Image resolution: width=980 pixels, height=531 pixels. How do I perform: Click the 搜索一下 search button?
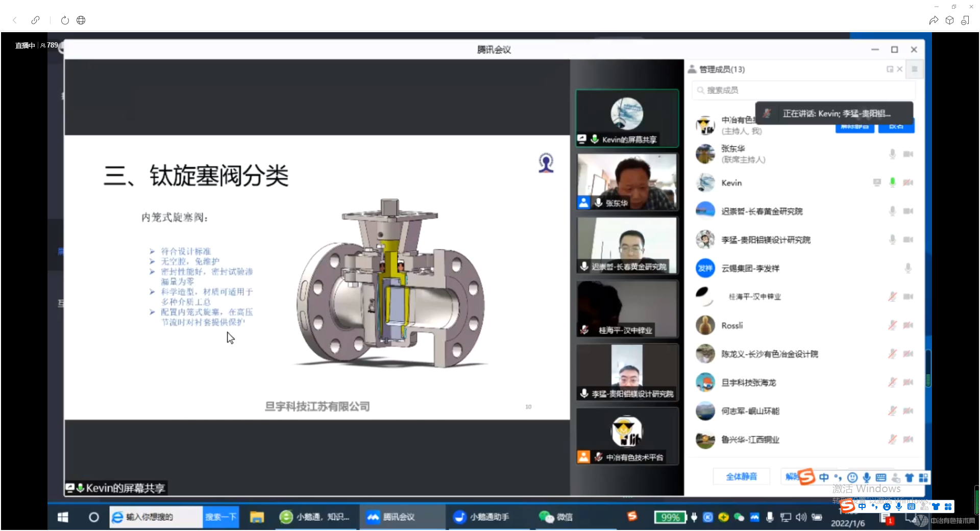click(x=220, y=517)
